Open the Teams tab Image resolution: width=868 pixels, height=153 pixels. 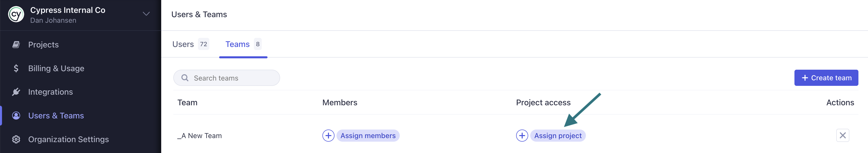(x=237, y=44)
